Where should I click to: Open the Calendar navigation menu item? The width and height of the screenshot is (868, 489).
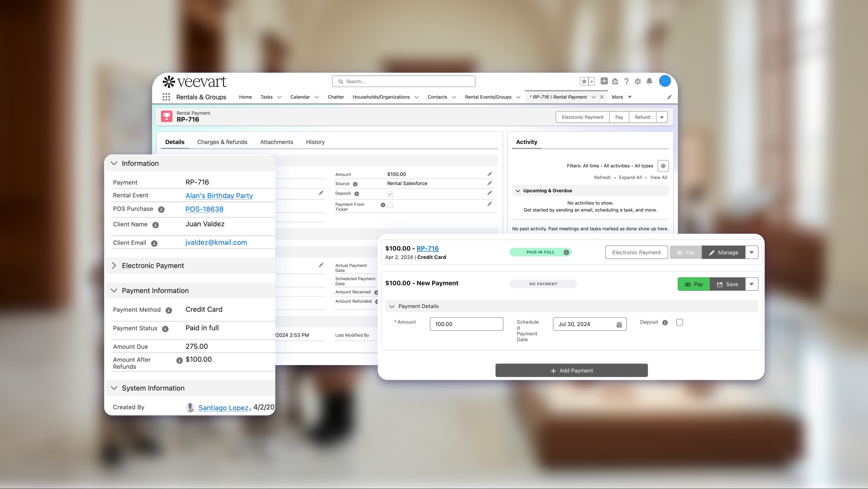tap(300, 97)
